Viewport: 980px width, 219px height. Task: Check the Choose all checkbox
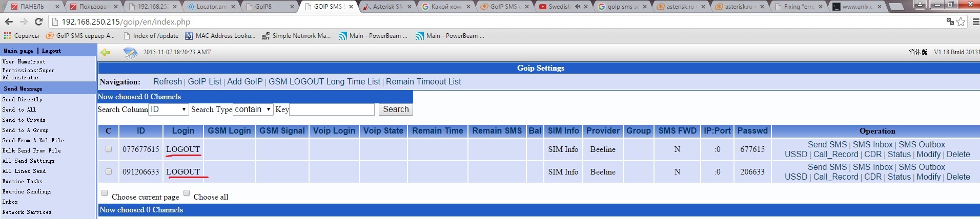pos(187,193)
